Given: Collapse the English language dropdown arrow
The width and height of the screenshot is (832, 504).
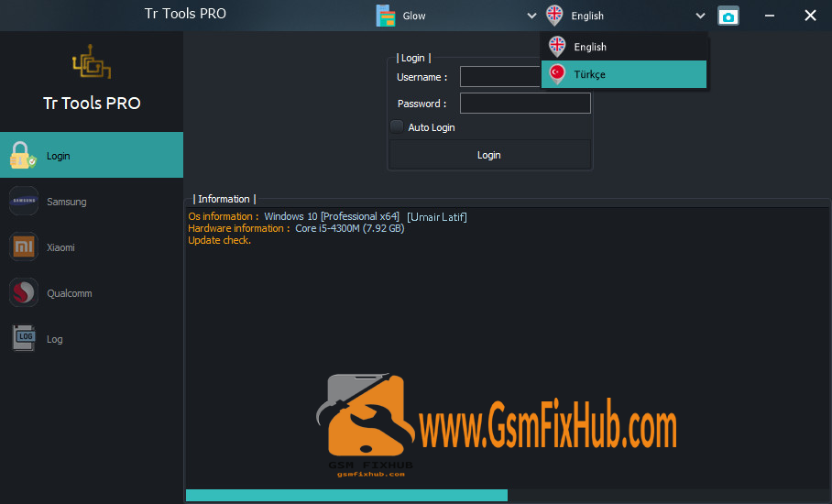Looking at the screenshot, I should tap(700, 16).
